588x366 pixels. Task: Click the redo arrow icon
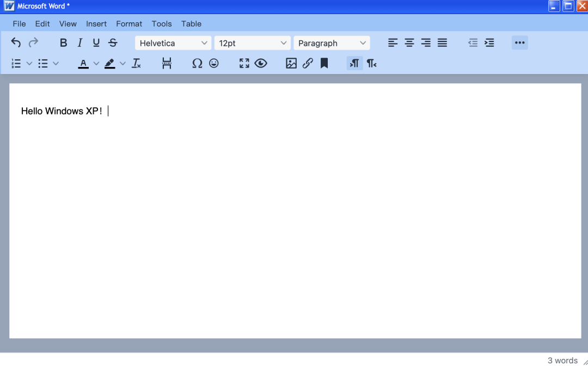[33, 42]
